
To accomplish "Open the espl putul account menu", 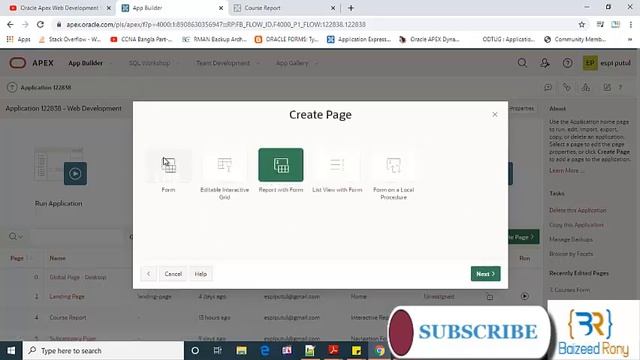I will (x=607, y=63).
